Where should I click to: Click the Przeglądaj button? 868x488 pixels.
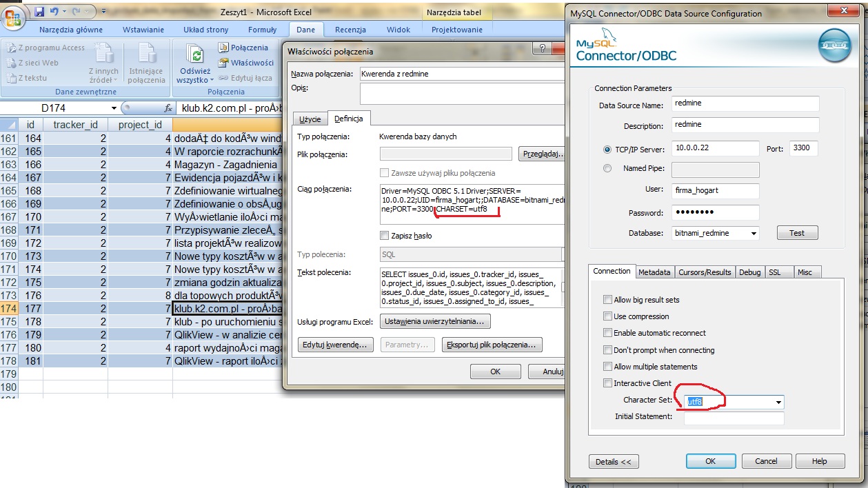(543, 154)
